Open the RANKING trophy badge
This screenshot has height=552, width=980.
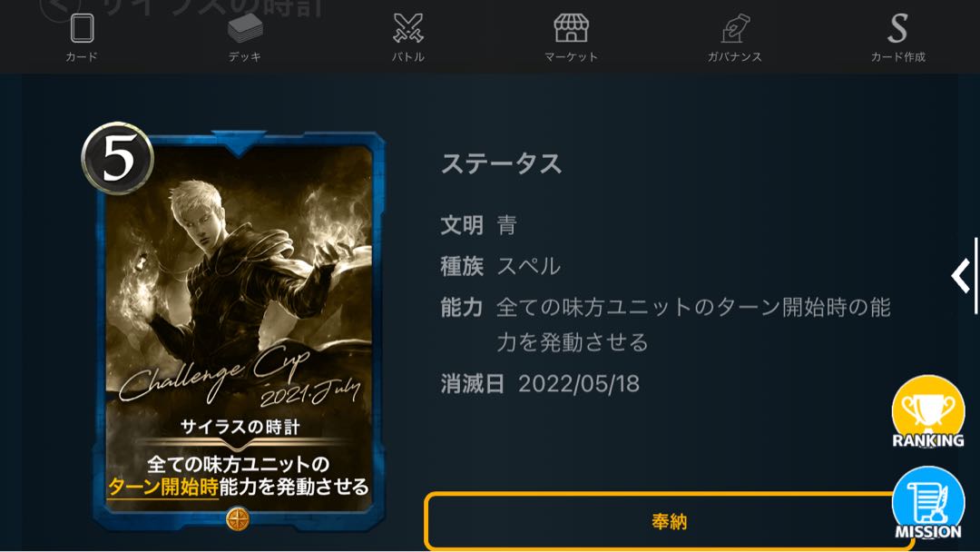coord(928,412)
